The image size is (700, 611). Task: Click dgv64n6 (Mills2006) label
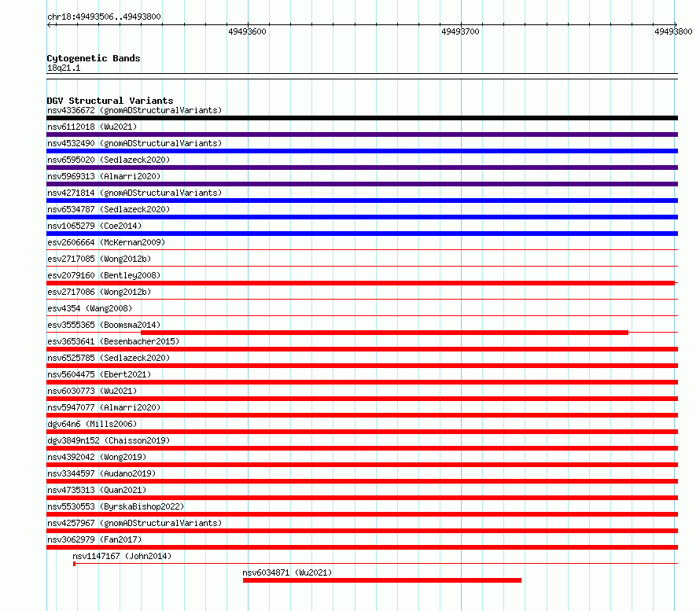(x=92, y=424)
